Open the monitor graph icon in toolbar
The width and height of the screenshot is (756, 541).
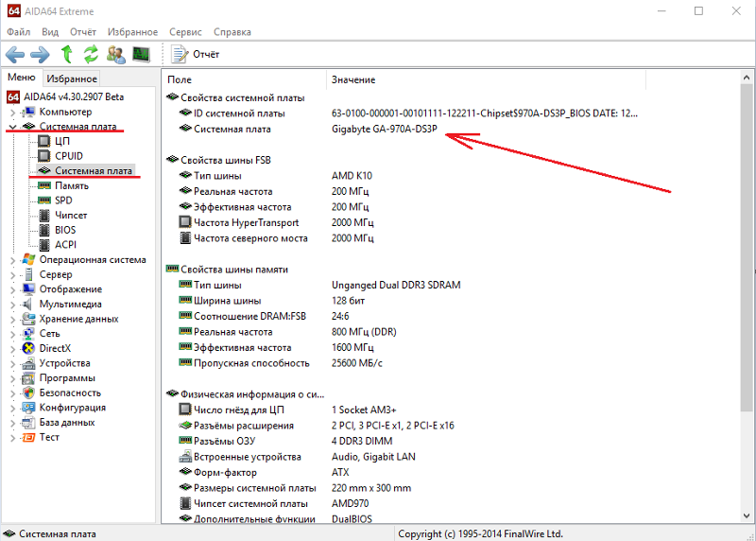pyautogui.click(x=141, y=54)
